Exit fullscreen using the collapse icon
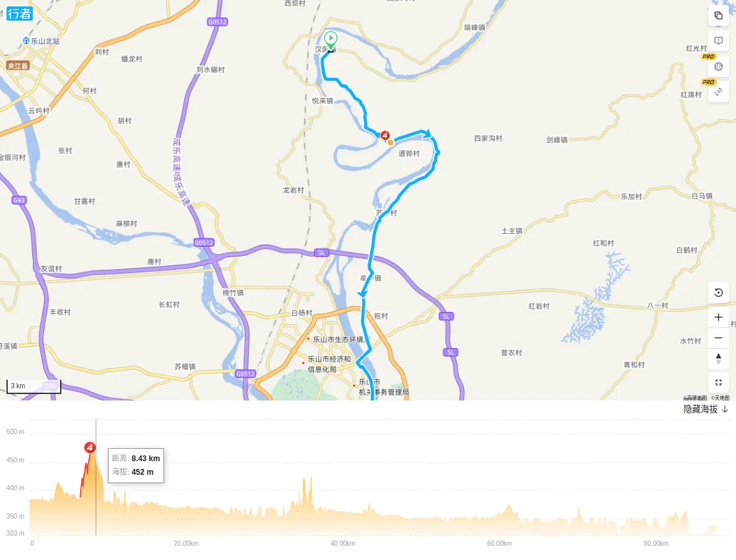This screenshot has height=560, width=736. [718, 382]
